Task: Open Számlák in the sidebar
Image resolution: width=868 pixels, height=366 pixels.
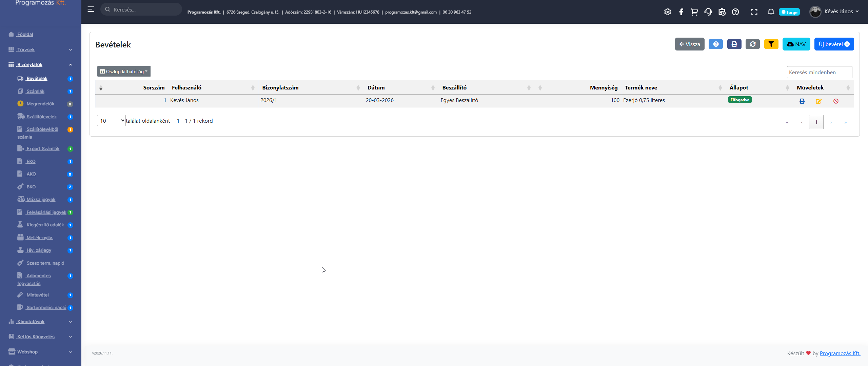Action: [x=36, y=91]
